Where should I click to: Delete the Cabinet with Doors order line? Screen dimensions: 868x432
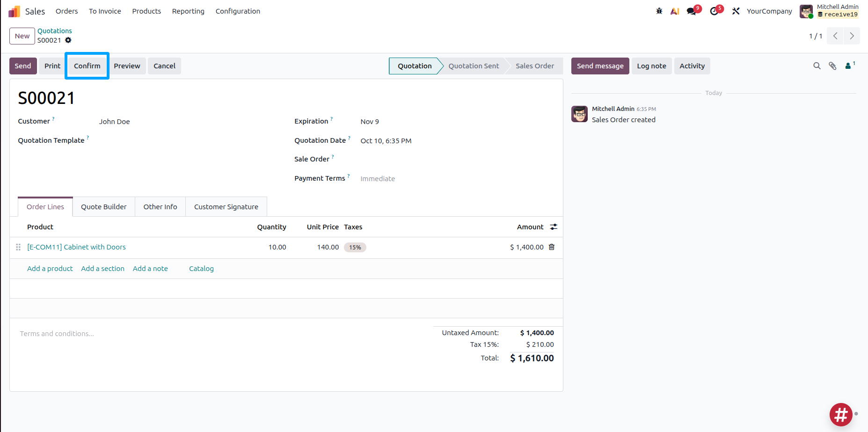[552, 247]
